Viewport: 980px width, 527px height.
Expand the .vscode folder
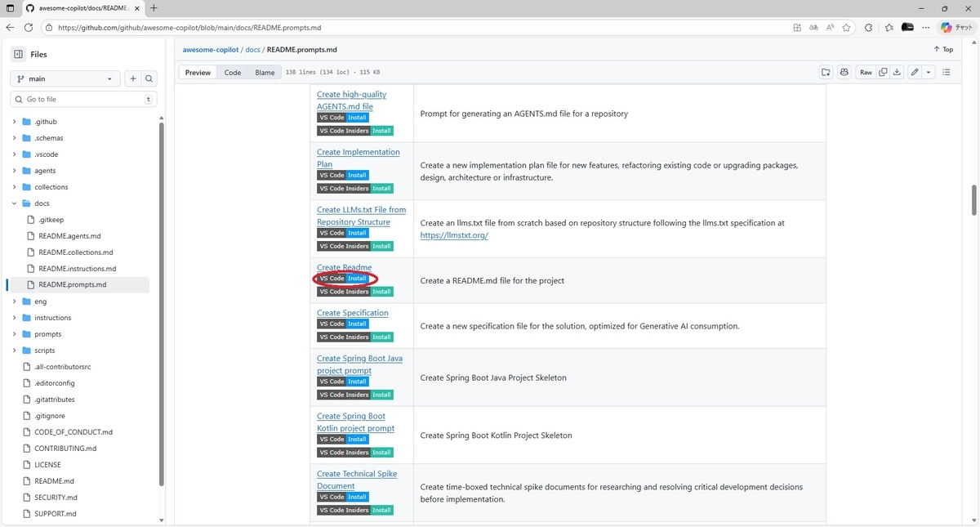coord(14,154)
